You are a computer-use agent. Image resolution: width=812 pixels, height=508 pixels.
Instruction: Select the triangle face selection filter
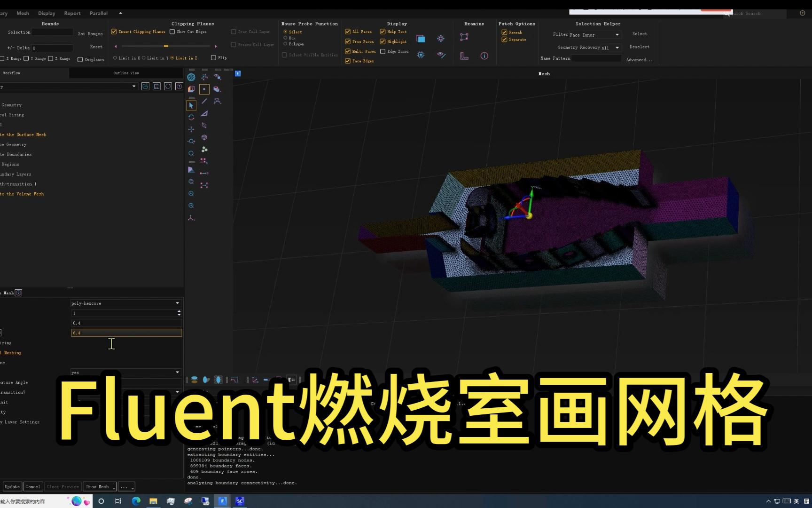(204, 113)
